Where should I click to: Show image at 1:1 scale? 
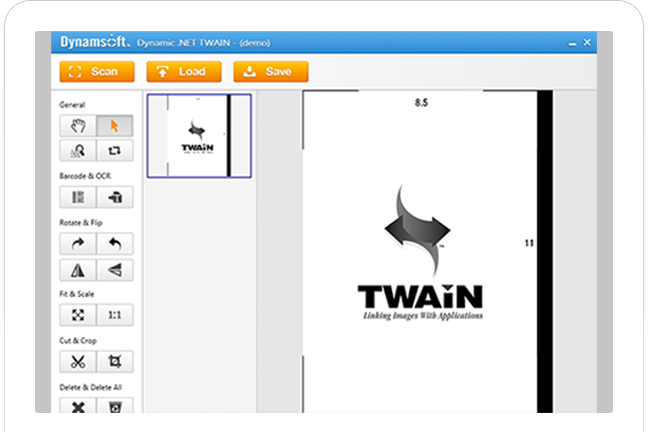pyautogui.click(x=115, y=315)
